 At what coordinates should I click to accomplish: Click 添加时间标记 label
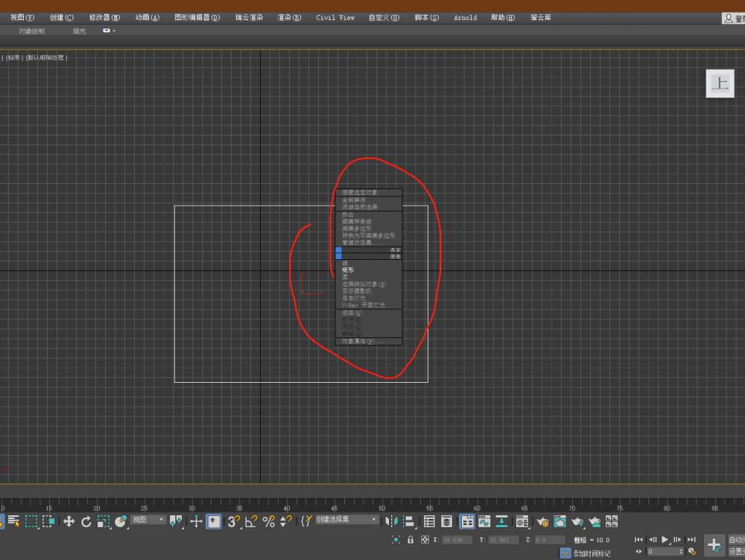click(592, 553)
